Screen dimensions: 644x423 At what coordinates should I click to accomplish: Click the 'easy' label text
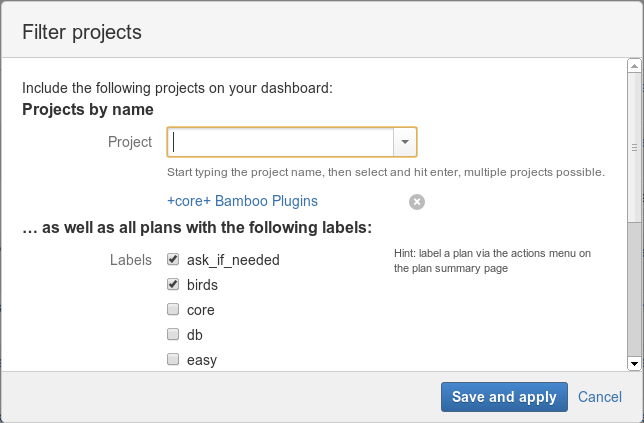coord(202,360)
